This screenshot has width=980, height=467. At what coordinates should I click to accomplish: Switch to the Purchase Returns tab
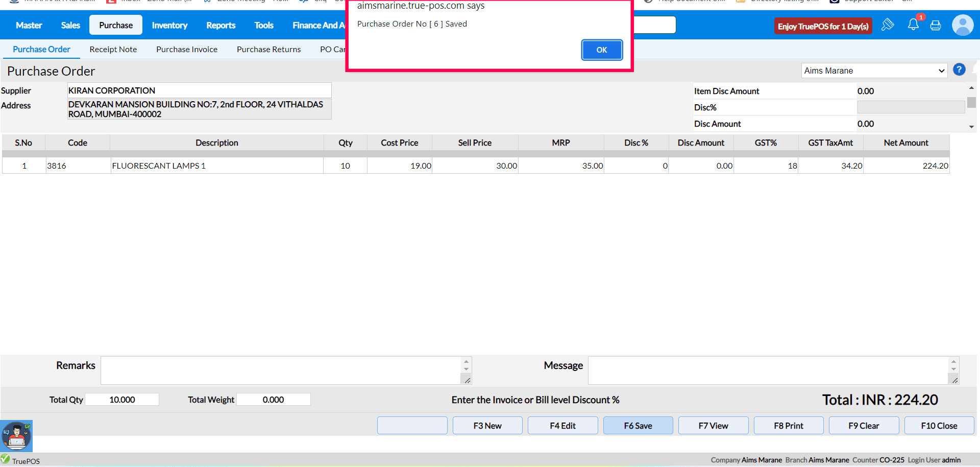tap(269, 49)
